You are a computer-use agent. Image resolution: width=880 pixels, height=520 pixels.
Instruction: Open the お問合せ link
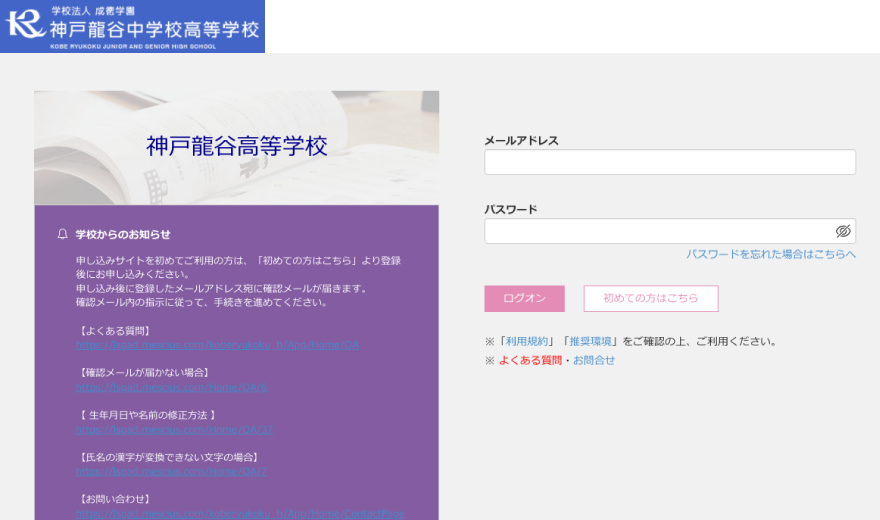[x=594, y=360]
